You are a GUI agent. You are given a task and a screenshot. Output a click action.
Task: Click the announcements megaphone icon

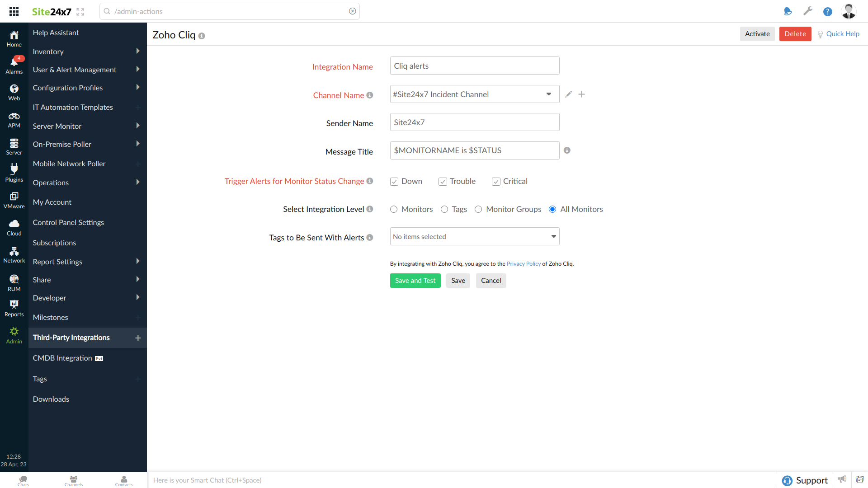pyautogui.click(x=842, y=479)
